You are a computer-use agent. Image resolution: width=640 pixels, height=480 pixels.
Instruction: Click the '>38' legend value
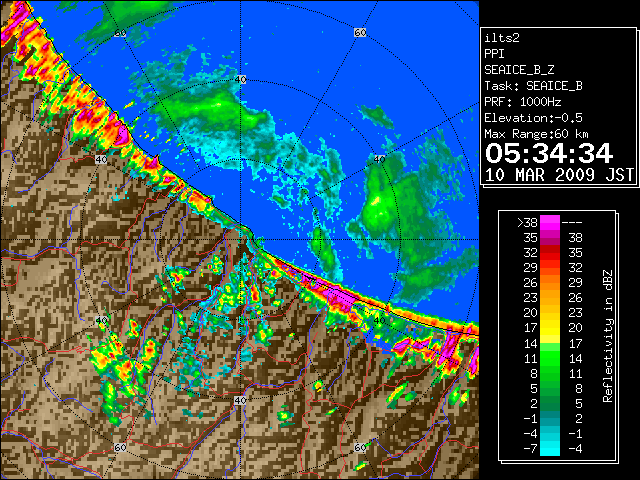[527, 222]
